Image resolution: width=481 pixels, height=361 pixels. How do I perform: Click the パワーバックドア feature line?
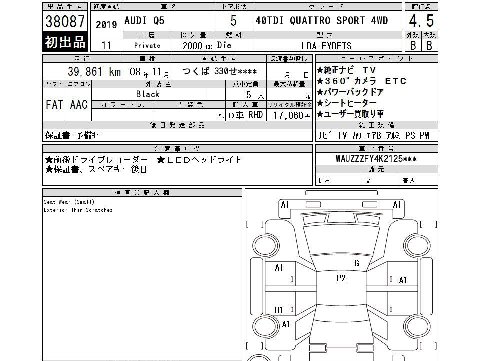click(350, 92)
